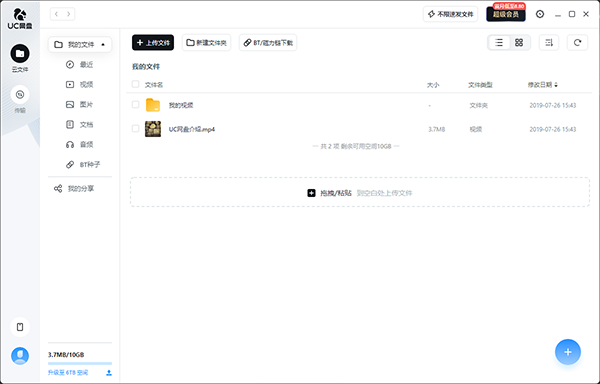Click the 3.7MB/10GB storage text
The width and height of the screenshot is (600, 384).
coord(66,355)
